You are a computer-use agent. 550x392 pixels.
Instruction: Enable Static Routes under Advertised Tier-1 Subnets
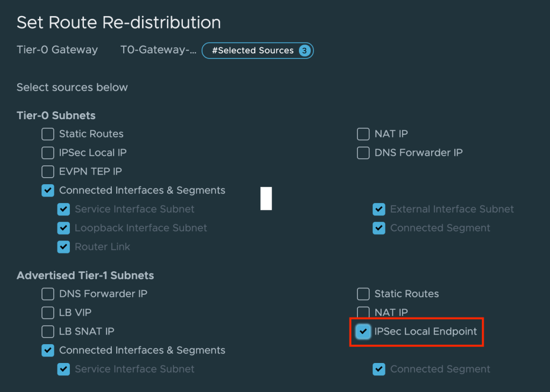pos(363,294)
